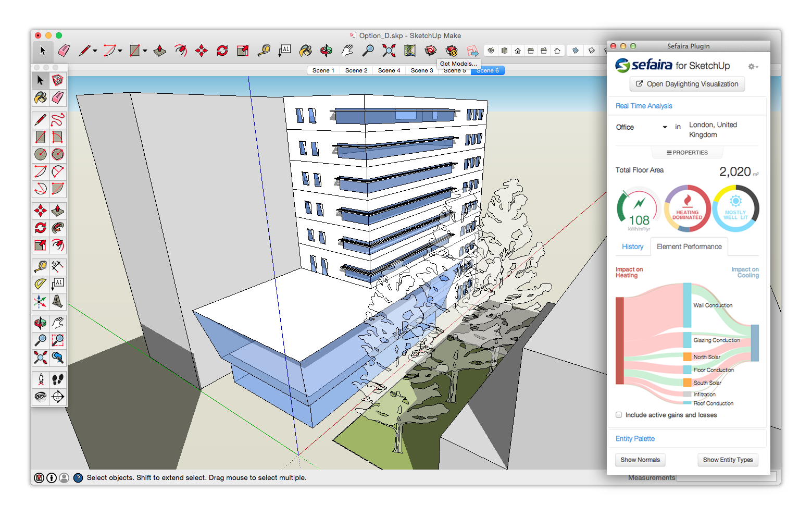Switch to the History tab
Screen dimensions: 812x517
tap(632, 247)
